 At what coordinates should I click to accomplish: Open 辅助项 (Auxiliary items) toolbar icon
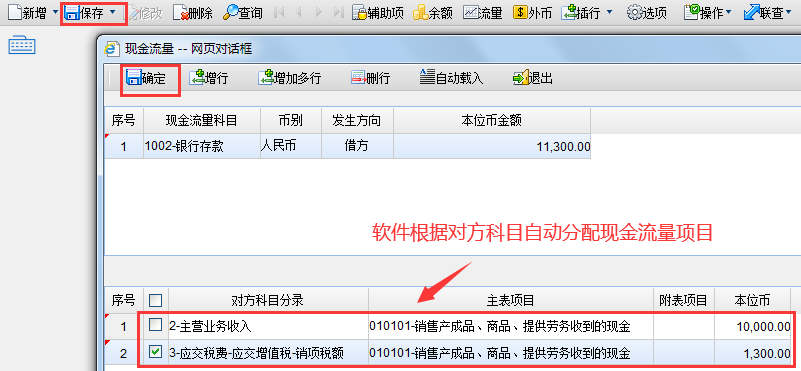point(360,12)
